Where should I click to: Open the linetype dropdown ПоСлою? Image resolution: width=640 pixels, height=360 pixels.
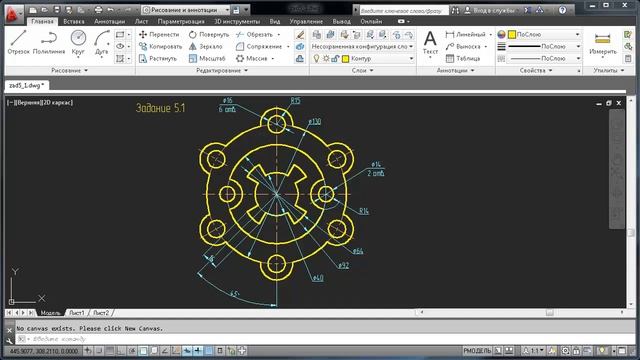click(545, 58)
